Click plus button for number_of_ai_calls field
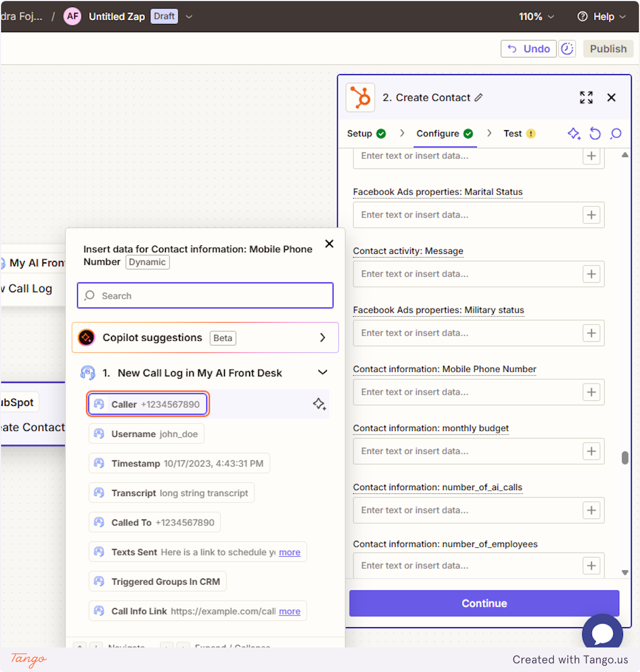Viewport: 640px width, 672px height. [591, 510]
